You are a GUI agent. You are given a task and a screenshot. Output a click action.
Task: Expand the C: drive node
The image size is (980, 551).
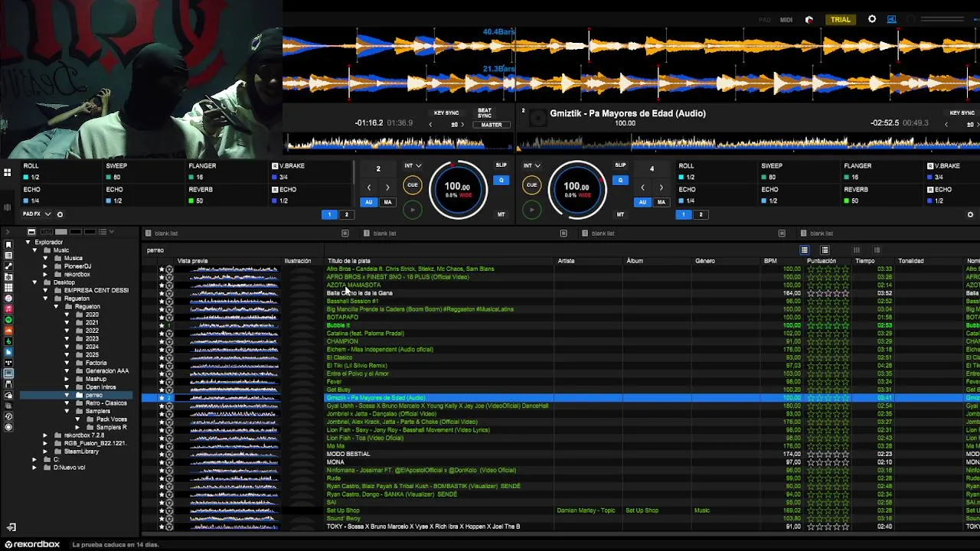(34, 459)
